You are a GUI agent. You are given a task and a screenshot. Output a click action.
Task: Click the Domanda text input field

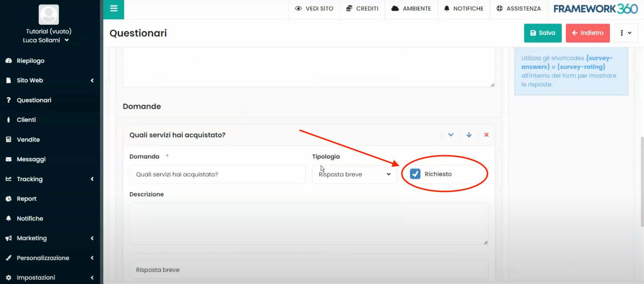[x=217, y=174]
